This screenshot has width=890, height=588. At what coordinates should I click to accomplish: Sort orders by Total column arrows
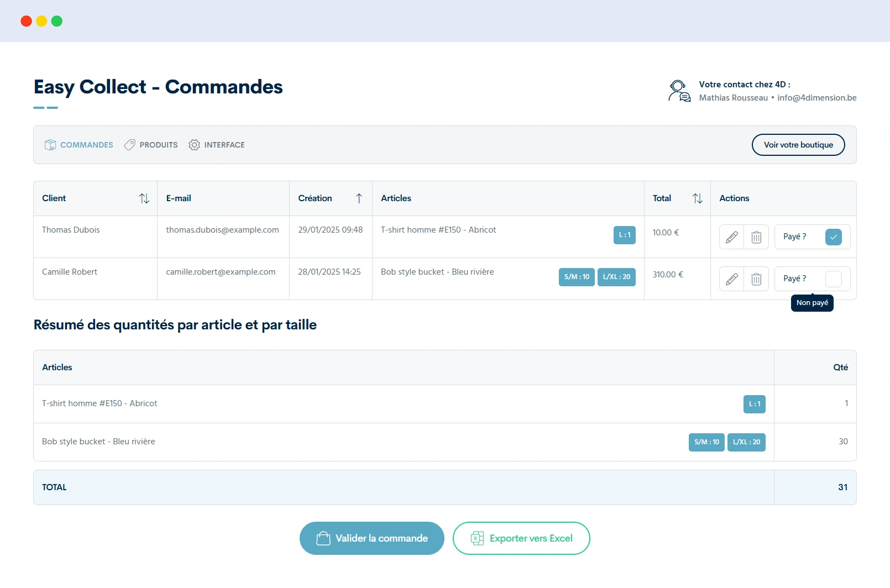pos(698,198)
